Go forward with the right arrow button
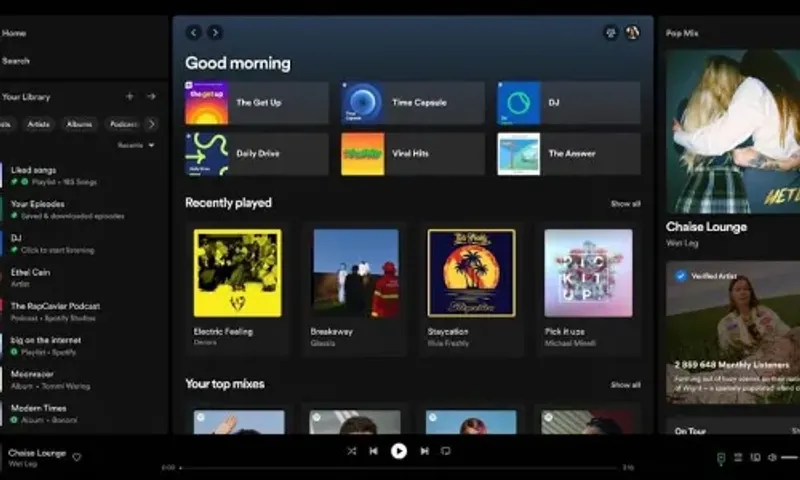The image size is (800, 480). (215, 33)
